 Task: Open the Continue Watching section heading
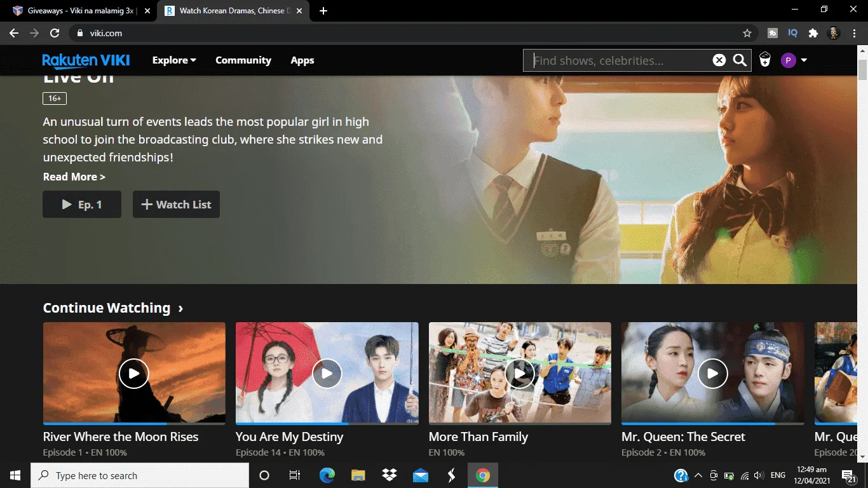tap(107, 308)
